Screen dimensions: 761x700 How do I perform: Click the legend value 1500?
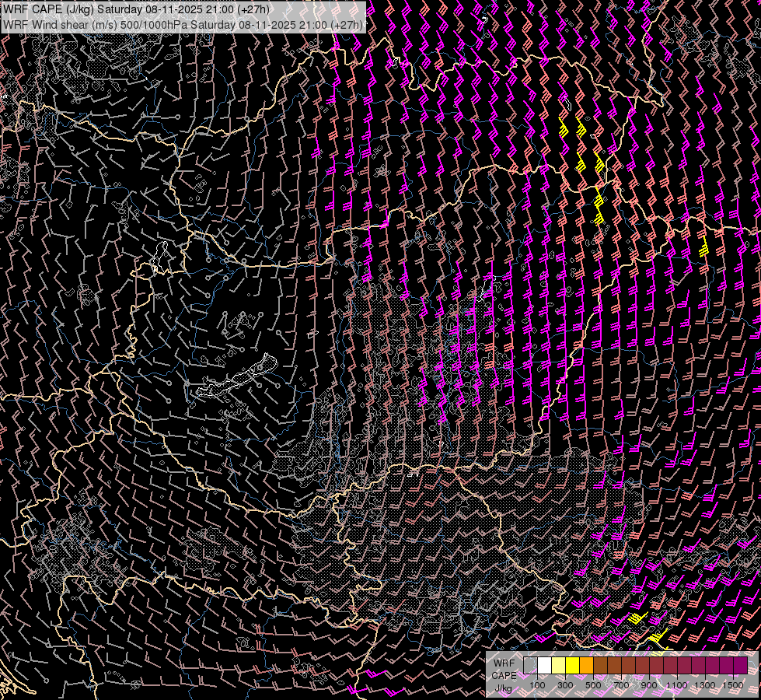pos(733,685)
